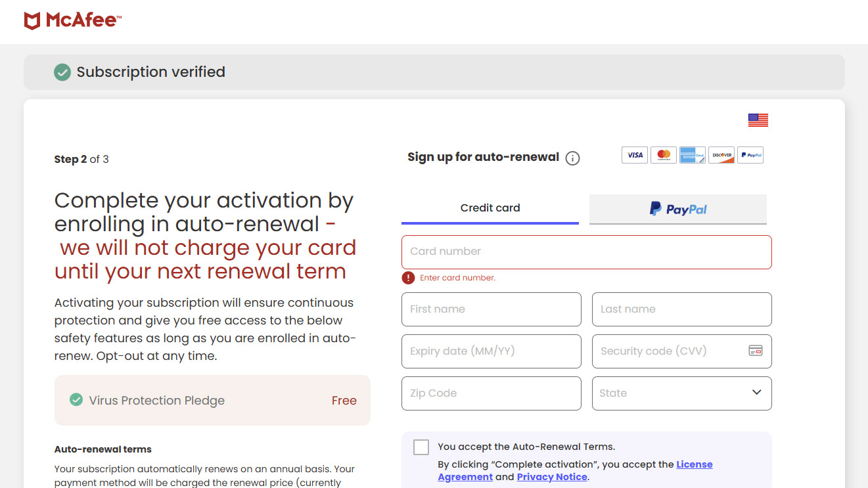Check the Auto-Renewal Terms checkbox

tap(421, 447)
